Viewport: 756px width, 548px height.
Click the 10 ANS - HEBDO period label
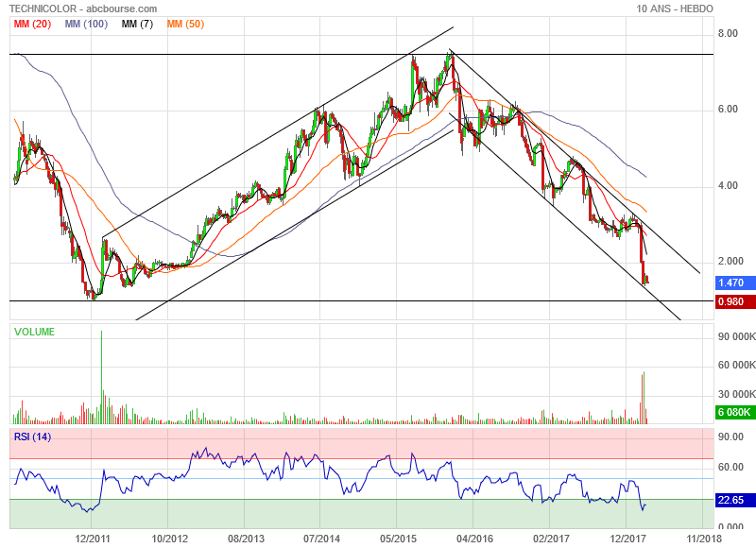coord(676,9)
